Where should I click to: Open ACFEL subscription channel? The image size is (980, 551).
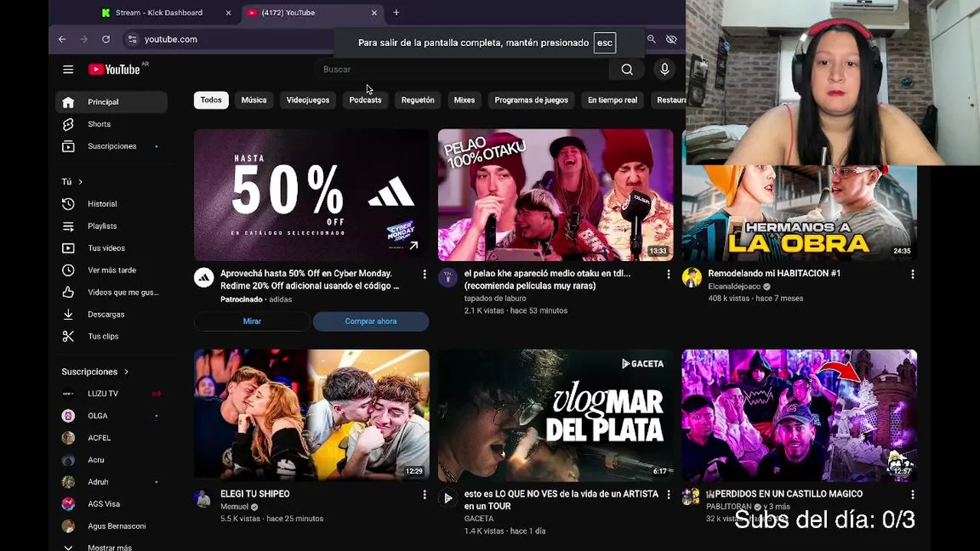tap(112, 438)
